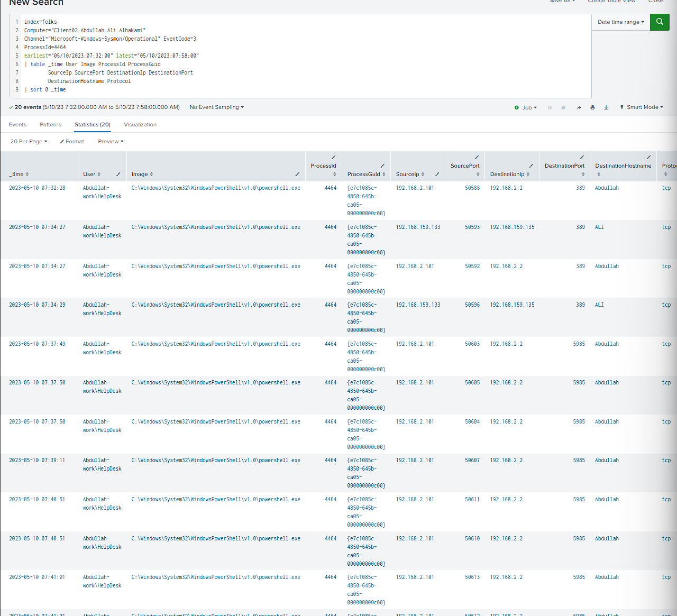
Task: Click timestamp 2023-05-10 07:32:28
Action: coord(37,188)
